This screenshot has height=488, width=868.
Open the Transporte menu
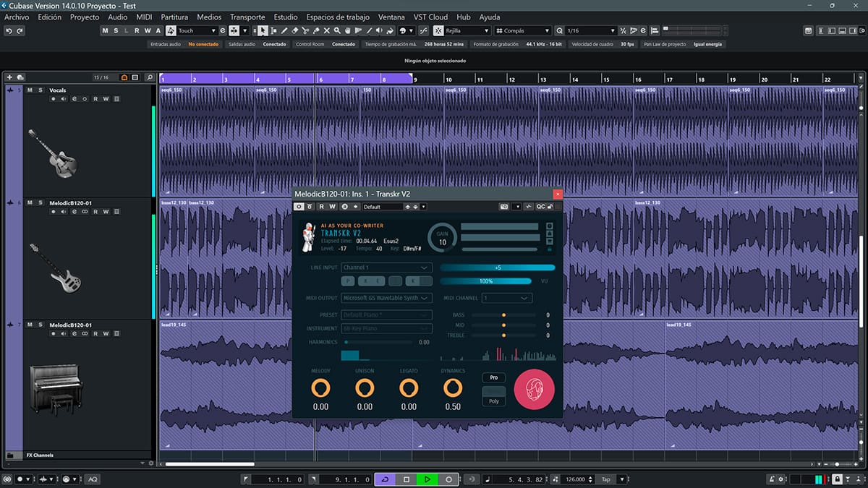click(x=247, y=17)
